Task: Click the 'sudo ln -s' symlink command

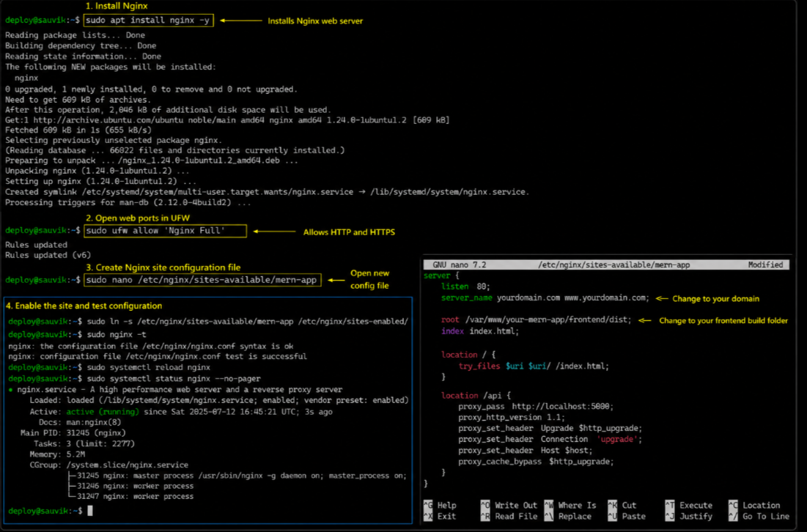Action: pos(247,321)
